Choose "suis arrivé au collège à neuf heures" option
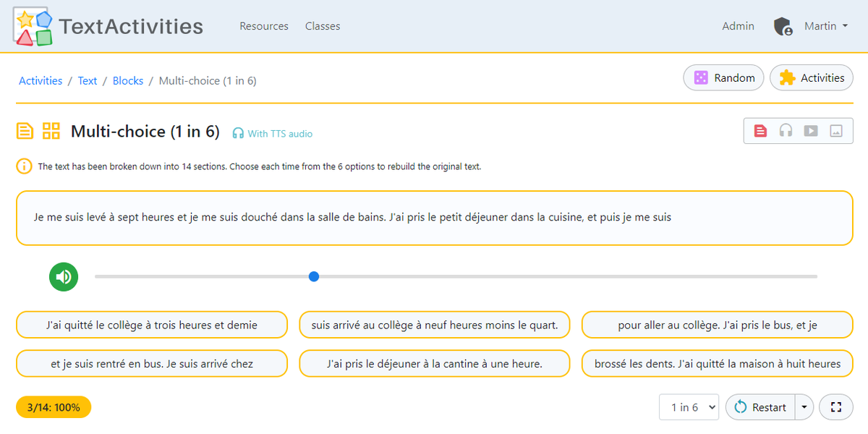Viewport: 868px width, 434px height. (435, 325)
